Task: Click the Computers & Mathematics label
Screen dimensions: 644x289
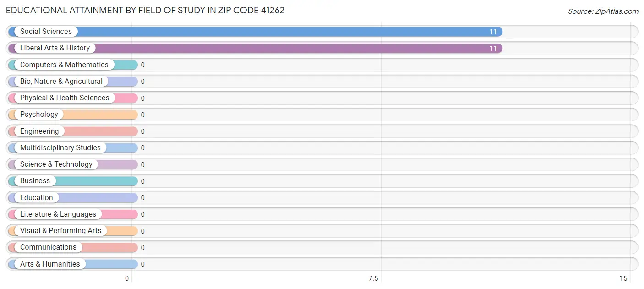Action: tap(64, 65)
